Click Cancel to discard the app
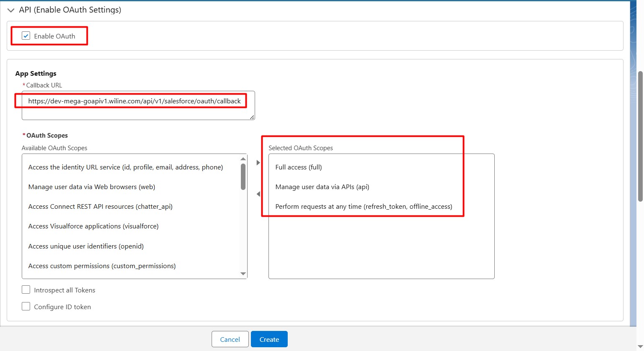The height and width of the screenshot is (351, 644). click(230, 339)
